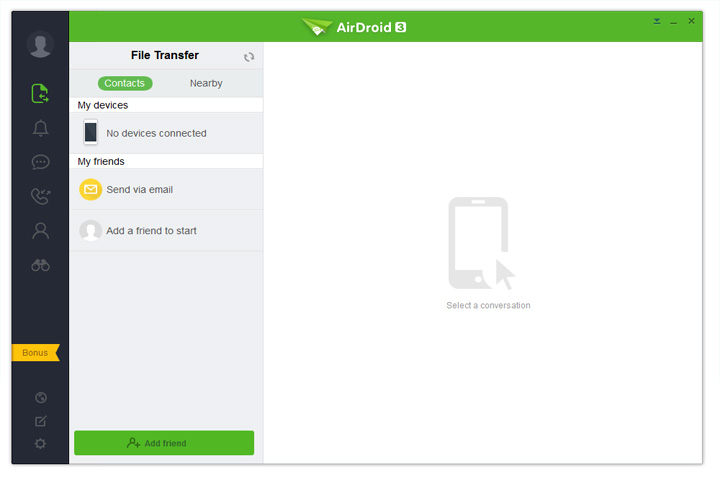The height and width of the screenshot is (480, 720).
Task: Click the green Add friend button
Action: [x=164, y=443]
